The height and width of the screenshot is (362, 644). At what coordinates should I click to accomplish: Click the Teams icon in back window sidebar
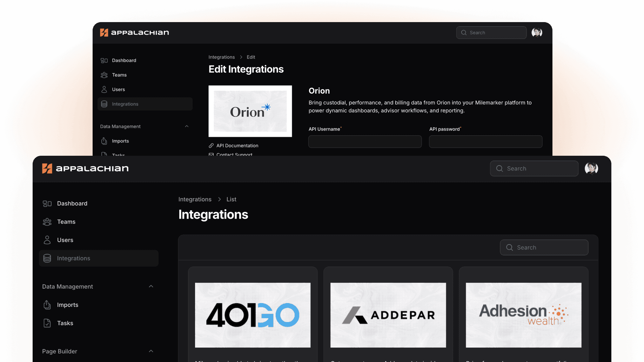click(x=104, y=75)
